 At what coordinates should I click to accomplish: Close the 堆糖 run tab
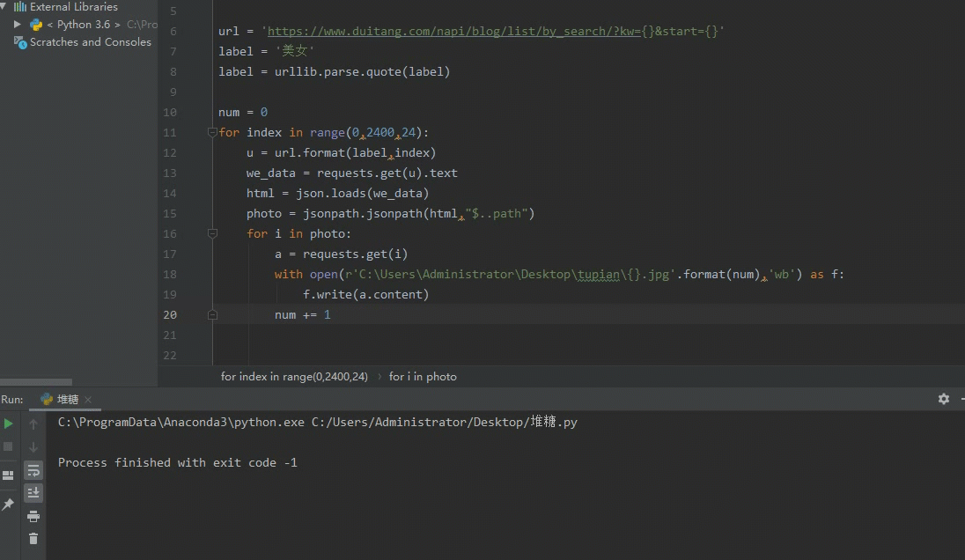pos(88,400)
